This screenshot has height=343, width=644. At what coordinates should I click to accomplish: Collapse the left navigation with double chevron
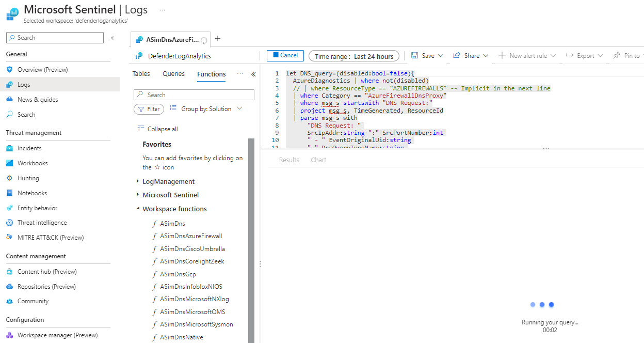[112, 38]
